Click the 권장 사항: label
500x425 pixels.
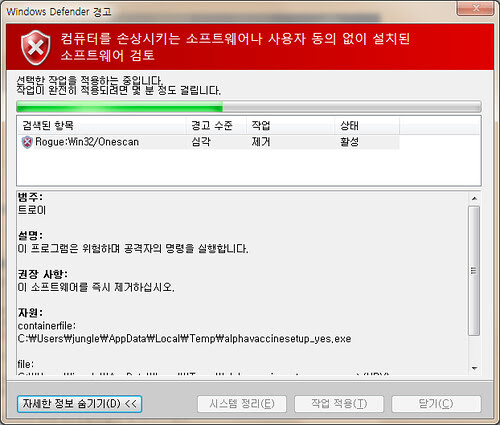43,274
